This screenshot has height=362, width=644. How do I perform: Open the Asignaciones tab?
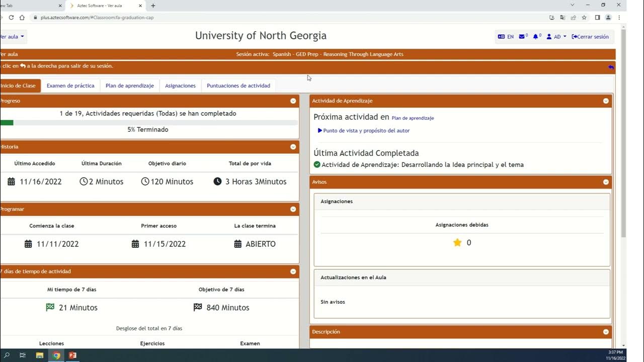pos(180,85)
